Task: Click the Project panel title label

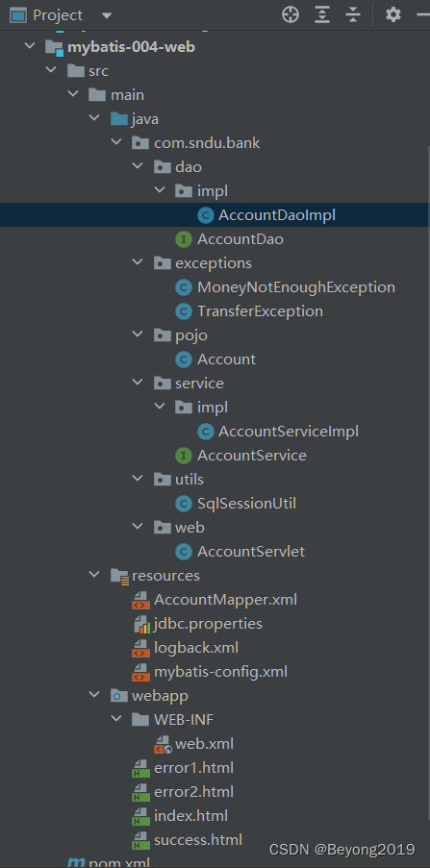Action: coord(58,15)
